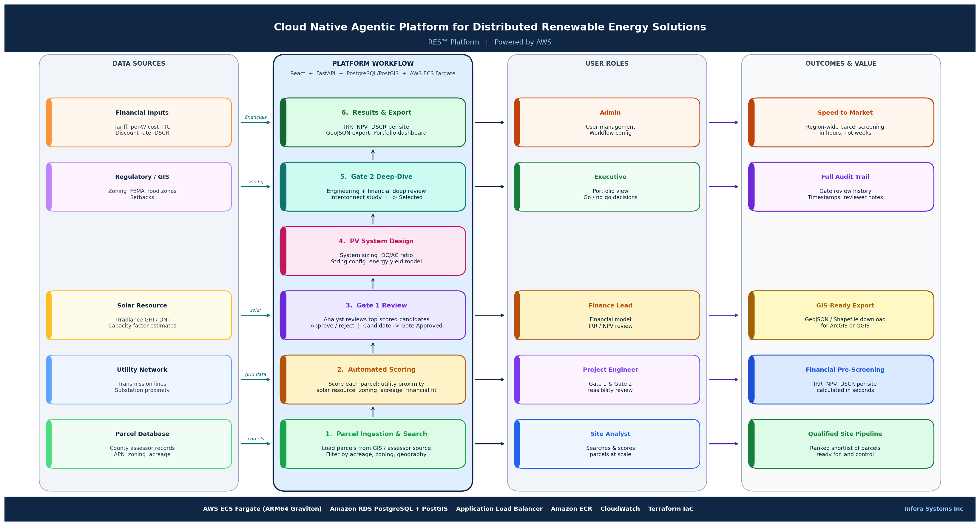
Task: Click 'Application Load Balancer' in footer
Action: tap(499, 509)
